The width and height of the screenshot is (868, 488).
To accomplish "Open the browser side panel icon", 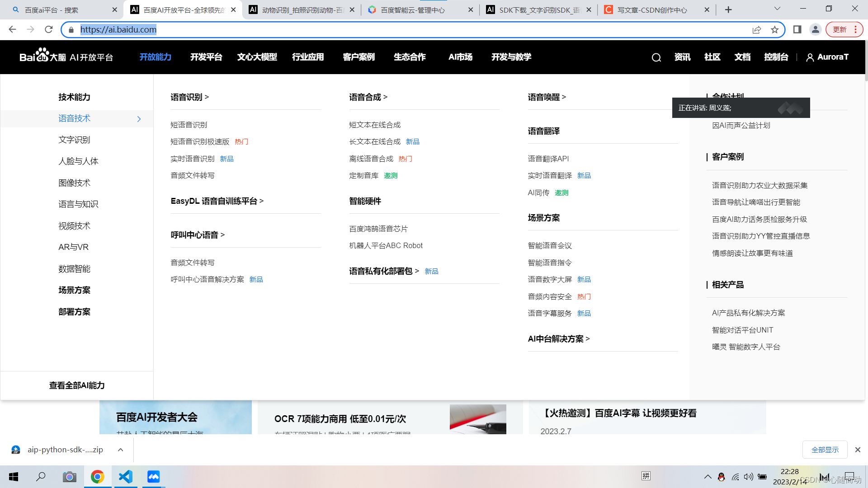I will pos(797,30).
